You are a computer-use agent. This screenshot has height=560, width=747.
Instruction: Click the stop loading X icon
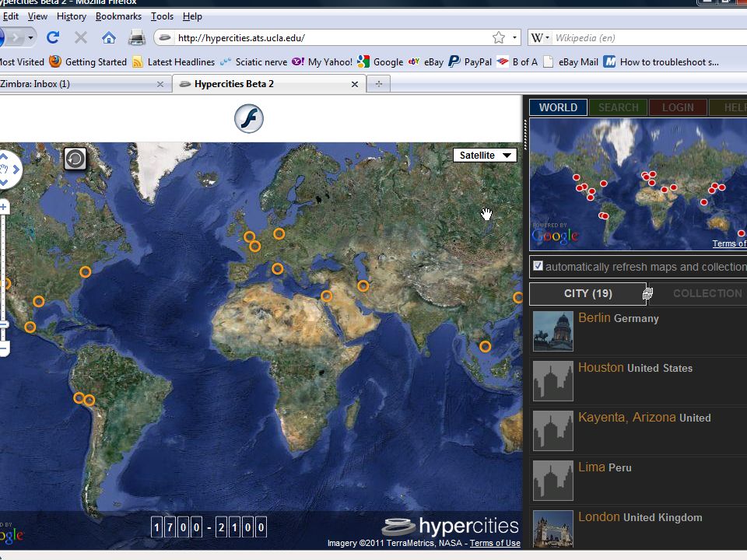click(81, 37)
